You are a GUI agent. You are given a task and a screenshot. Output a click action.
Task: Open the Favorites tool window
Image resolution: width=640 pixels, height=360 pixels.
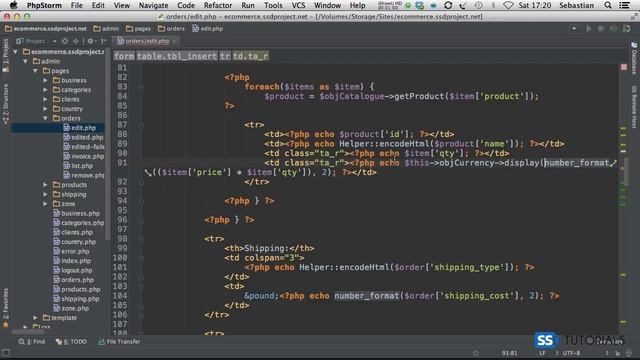pyautogui.click(x=5, y=307)
